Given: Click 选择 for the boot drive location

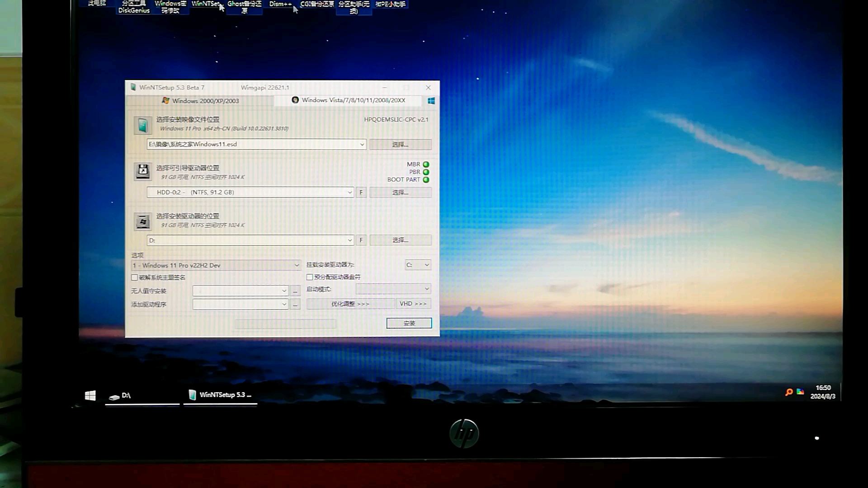Looking at the screenshot, I should click(401, 192).
